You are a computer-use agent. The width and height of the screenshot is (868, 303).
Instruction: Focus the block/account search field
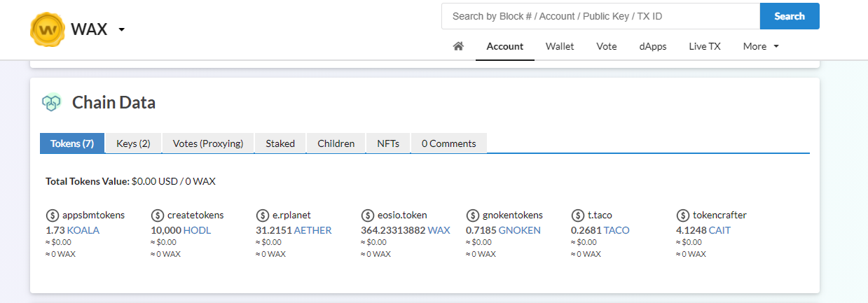coord(600,16)
